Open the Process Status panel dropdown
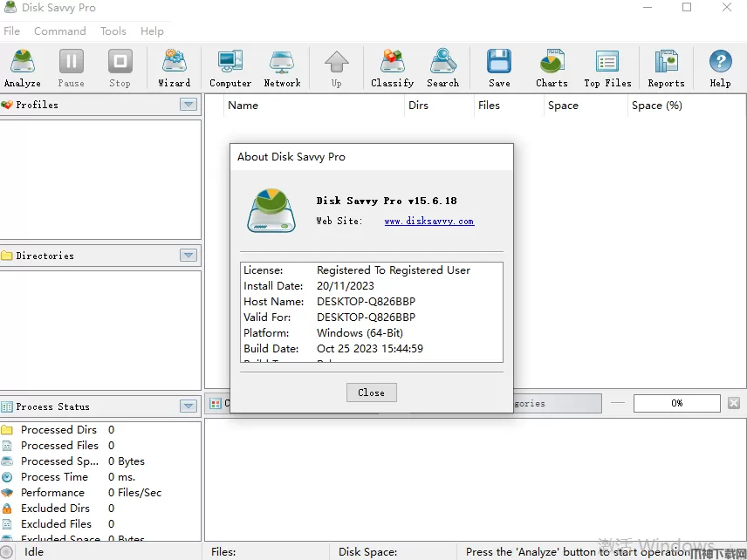The image size is (747, 560). pyautogui.click(x=188, y=406)
